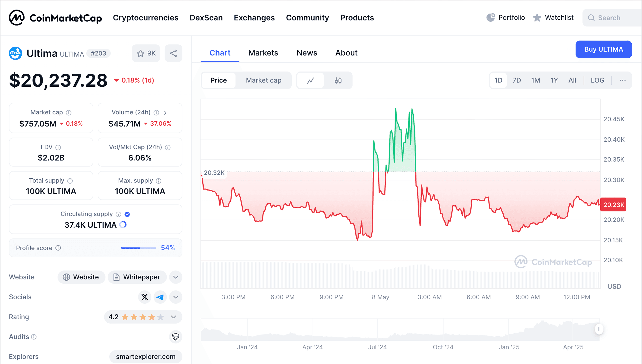Image resolution: width=642 pixels, height=364 pixels.
Task: Select the Chart tab
Action: click(x=220, y=53)
